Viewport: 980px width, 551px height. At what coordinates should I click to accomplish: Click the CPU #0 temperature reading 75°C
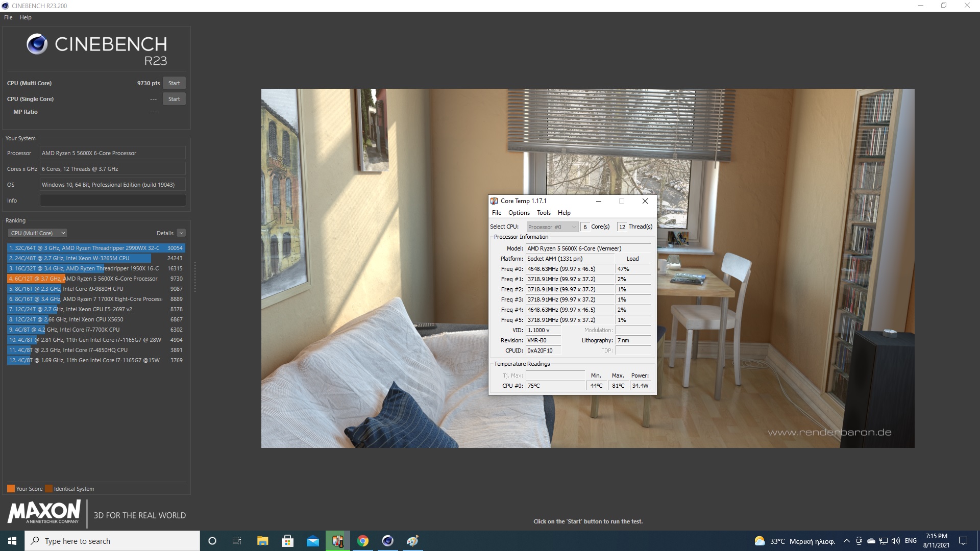click(555, 386)
